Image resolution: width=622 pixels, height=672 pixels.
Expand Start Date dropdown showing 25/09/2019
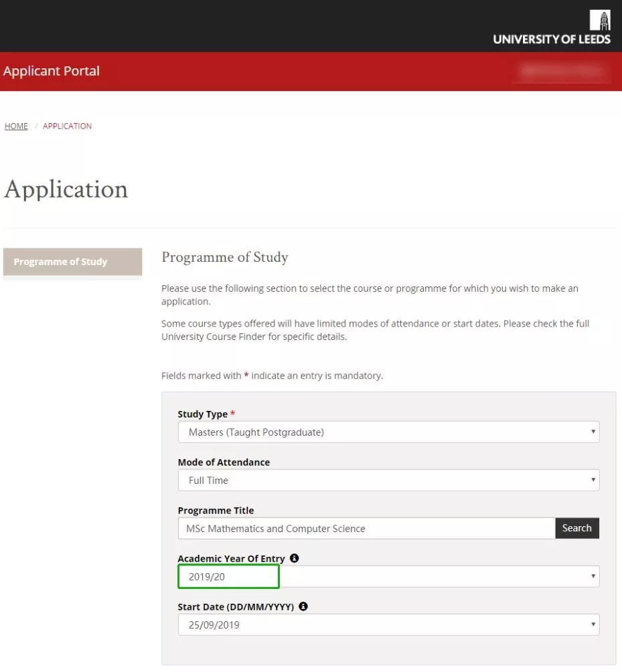click(x=388, y=625)
